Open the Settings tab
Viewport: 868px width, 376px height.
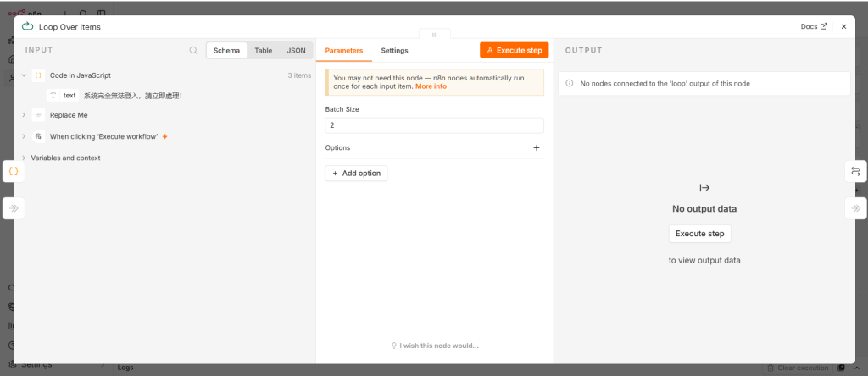point(394,50)
